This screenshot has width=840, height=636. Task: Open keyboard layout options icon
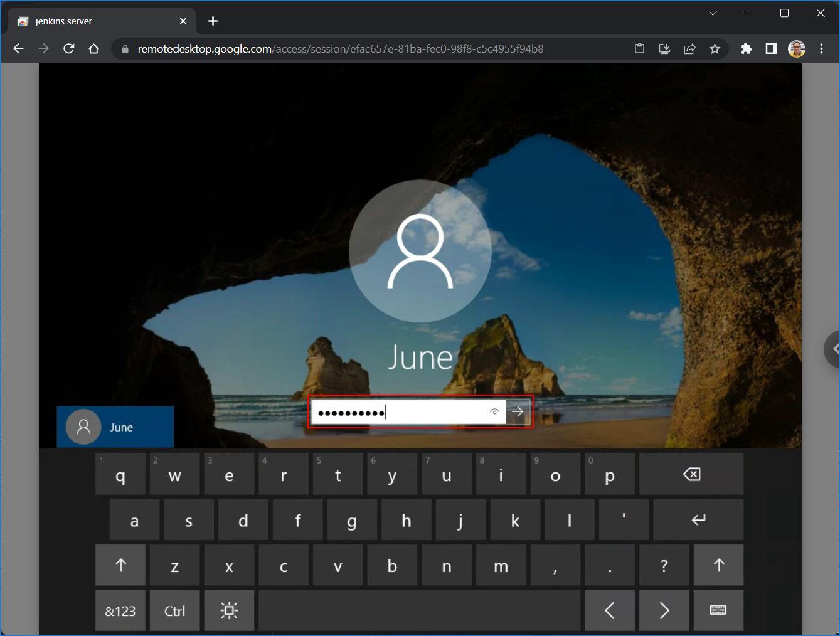click(x=718, y=610)
